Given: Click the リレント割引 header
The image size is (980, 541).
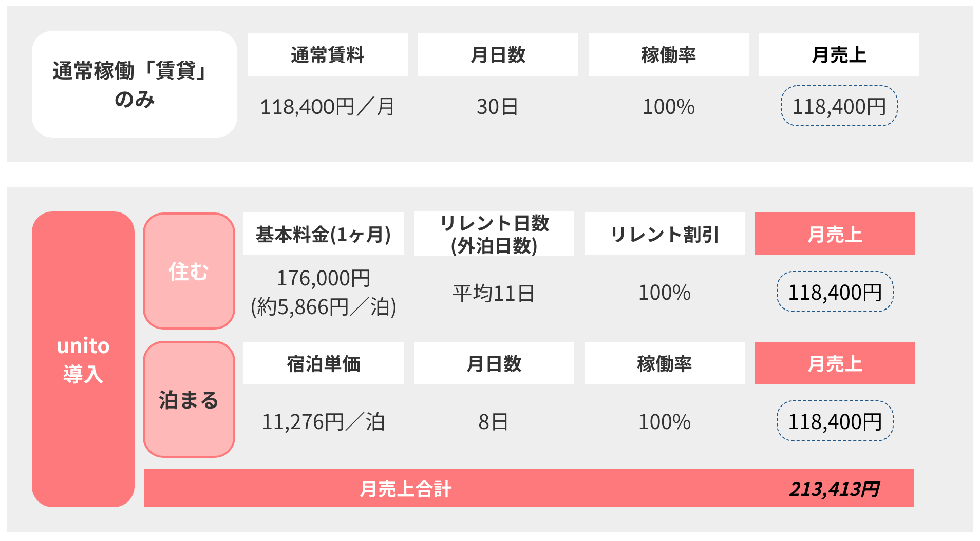Looking at the screenshot, I should tap(664, 234).
